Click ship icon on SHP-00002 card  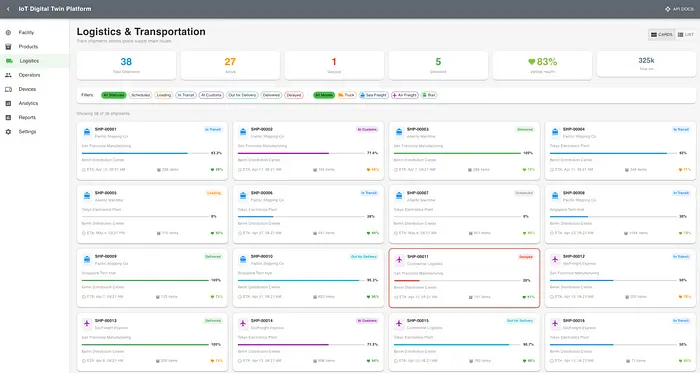[x=243, y=132]
